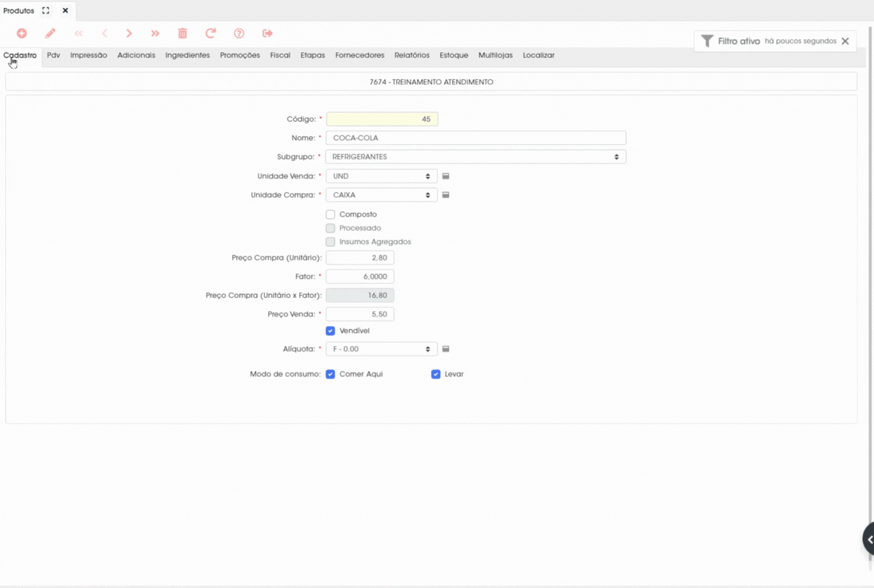Click the Modo de consumo label
Image resolution: width=874 pixels, height=588 pixels.
285,374
